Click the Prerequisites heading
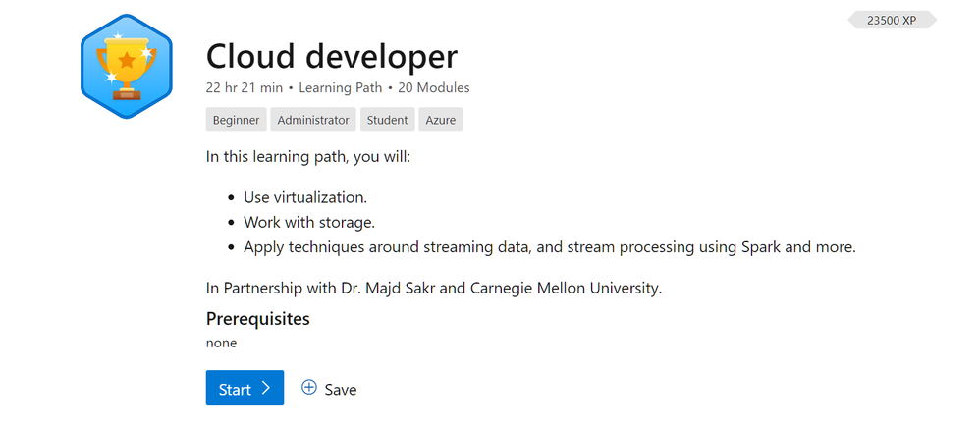The width and height of the screenshot is (980, 426). (x=258, y=319)
